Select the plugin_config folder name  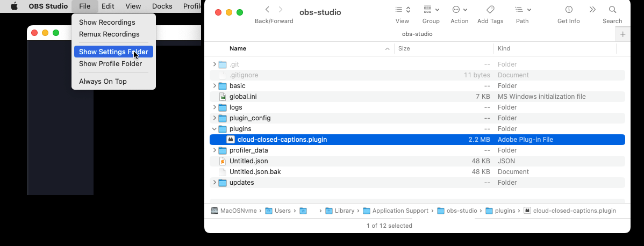[x=250, y=118]
